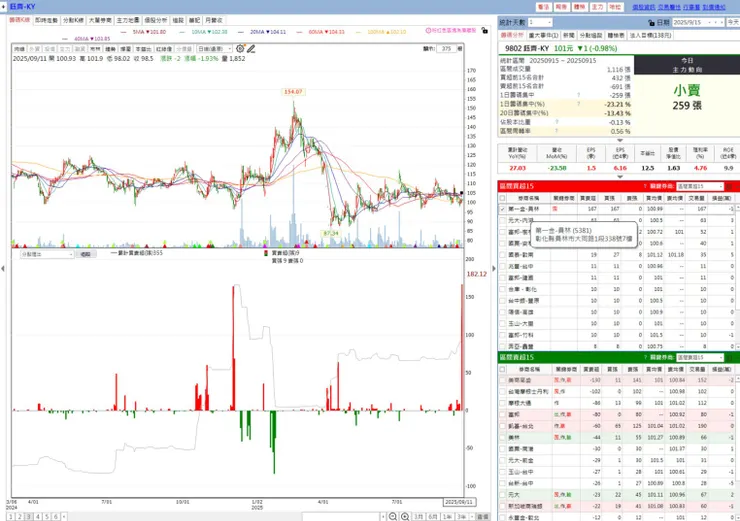The image size is (740, 521).
Task: Open chart settings gear icon
Action: [240, 49]
